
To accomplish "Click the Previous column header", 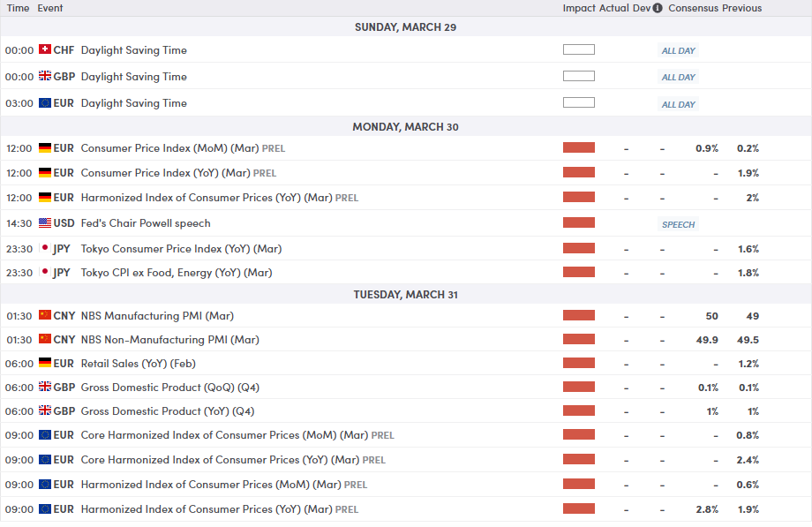I will coord(741,8).
